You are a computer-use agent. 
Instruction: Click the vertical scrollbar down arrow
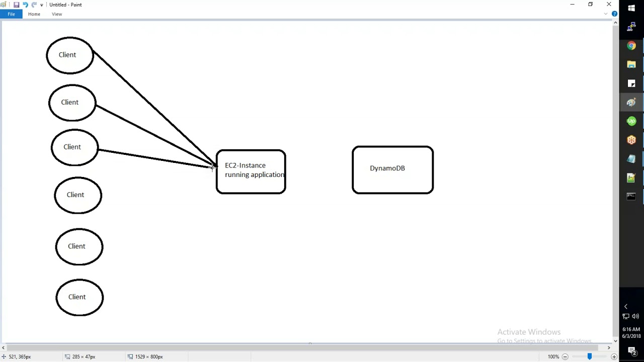615,341
